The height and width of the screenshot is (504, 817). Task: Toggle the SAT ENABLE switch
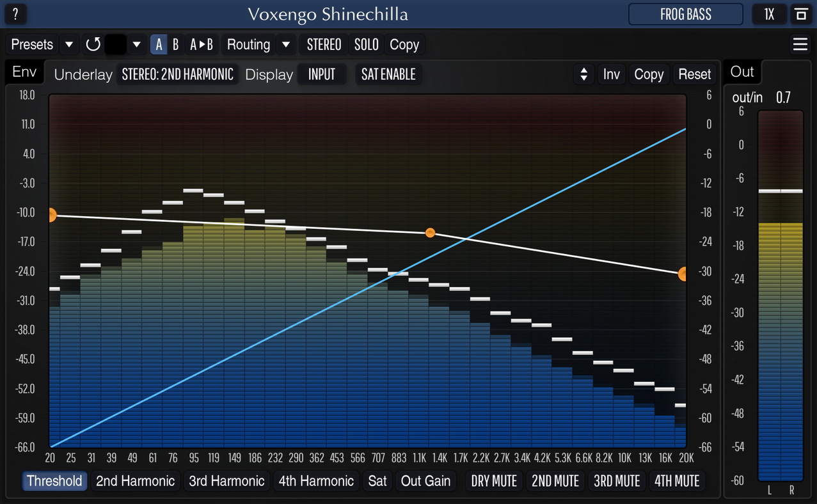(388, 74)
